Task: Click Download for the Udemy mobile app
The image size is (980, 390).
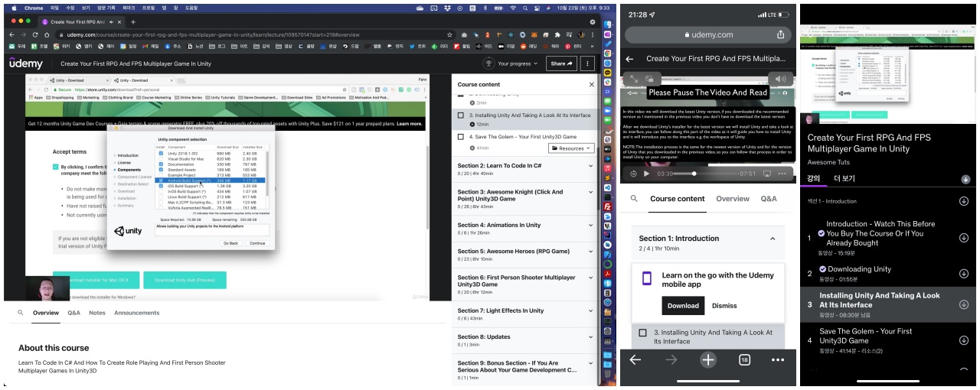Action: [x=683, y=305]
